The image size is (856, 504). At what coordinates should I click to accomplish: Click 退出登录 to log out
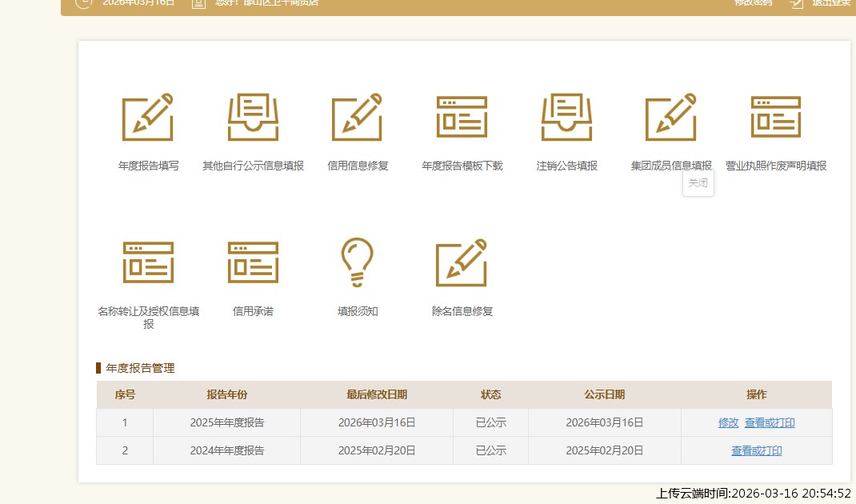[x=829, y=2]
